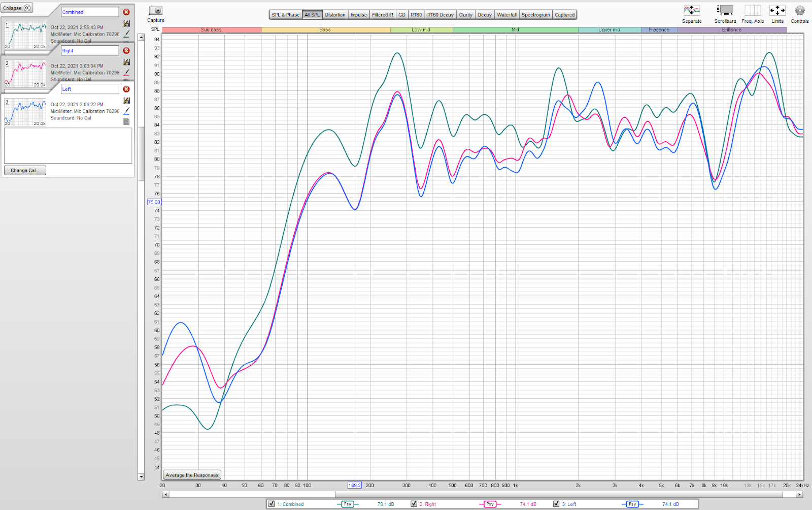Edit the Right measurement name field

(x=90, y=51)
